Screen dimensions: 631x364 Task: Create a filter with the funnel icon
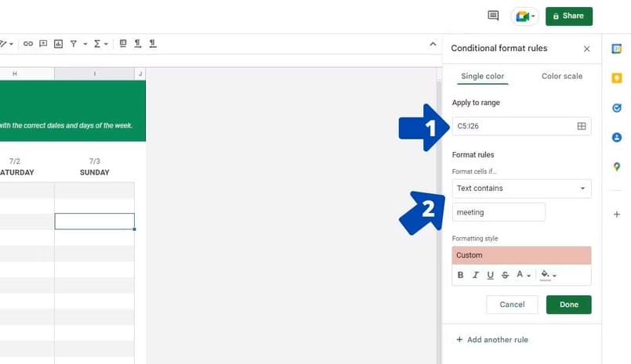tap(74, 43)
